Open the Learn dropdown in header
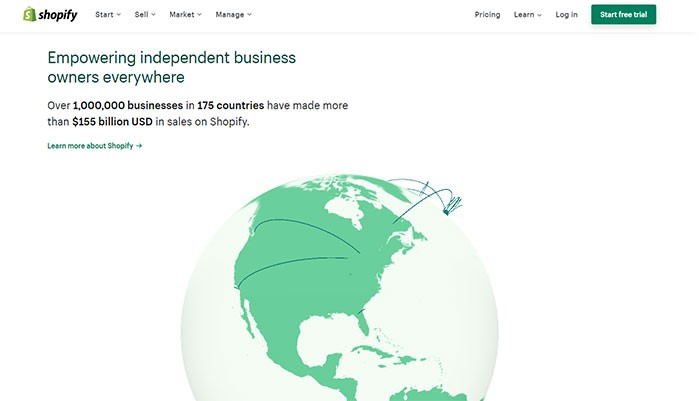700x401 pixels. click(527, 15)
